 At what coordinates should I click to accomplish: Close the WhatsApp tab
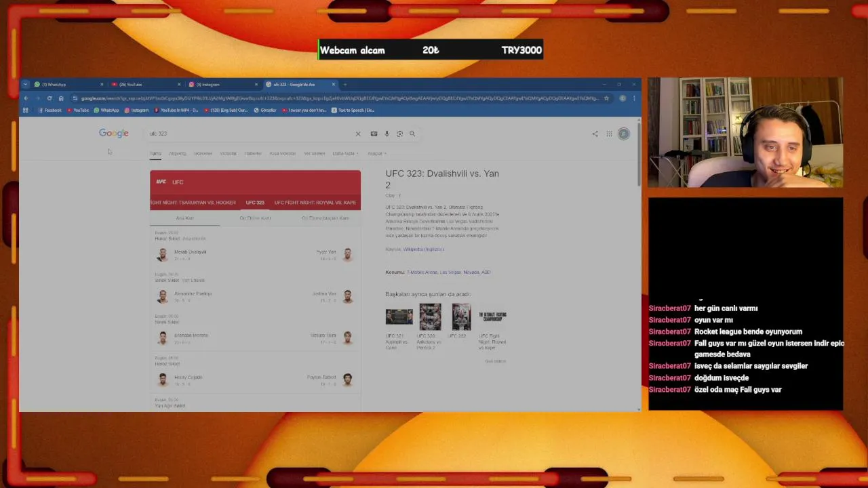pos(102,85)
